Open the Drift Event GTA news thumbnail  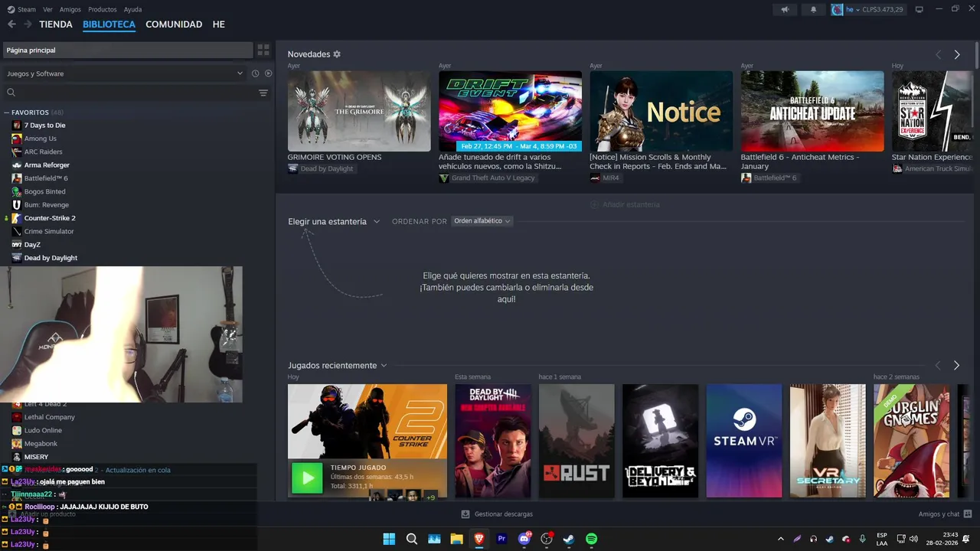click(510, 111)
